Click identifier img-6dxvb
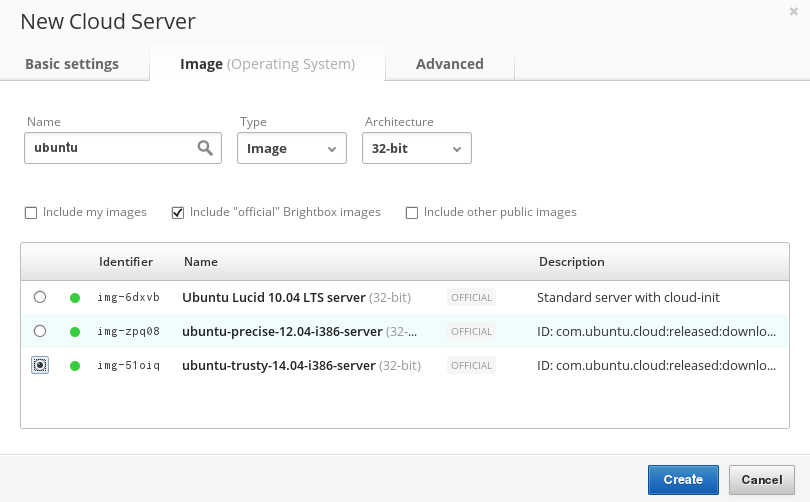810x502 pixels. point(129,297)
